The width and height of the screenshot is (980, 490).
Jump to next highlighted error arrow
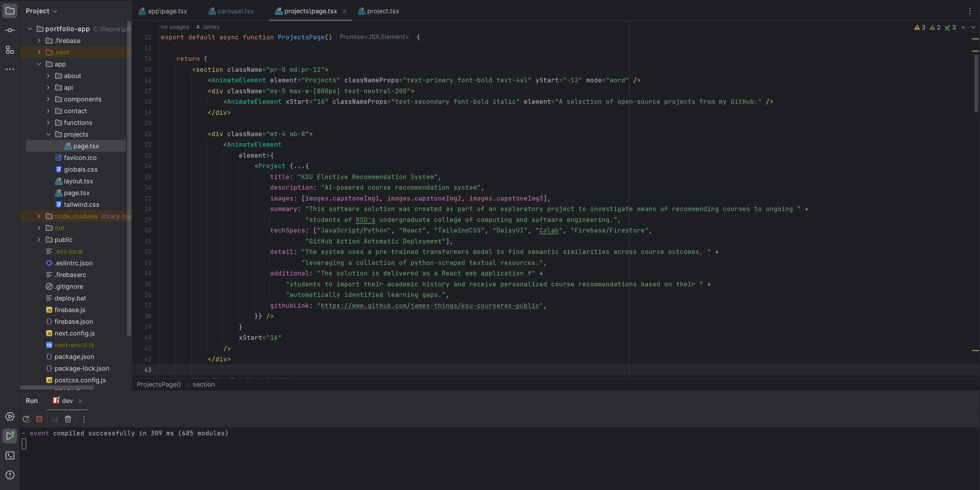(x=973, y=28)
